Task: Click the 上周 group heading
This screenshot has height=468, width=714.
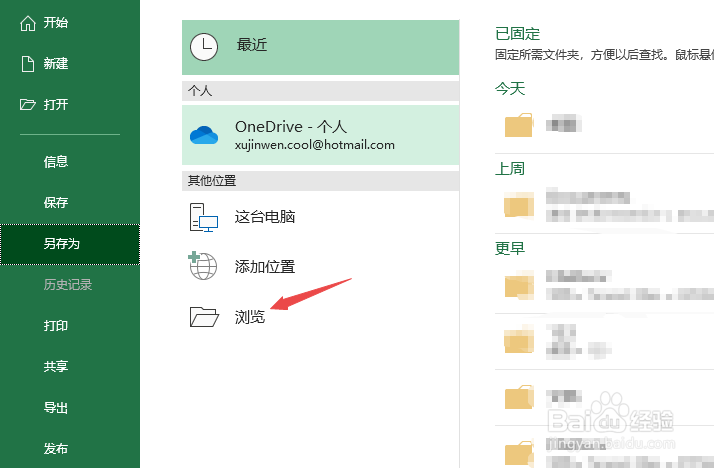Action: [510, 169]
